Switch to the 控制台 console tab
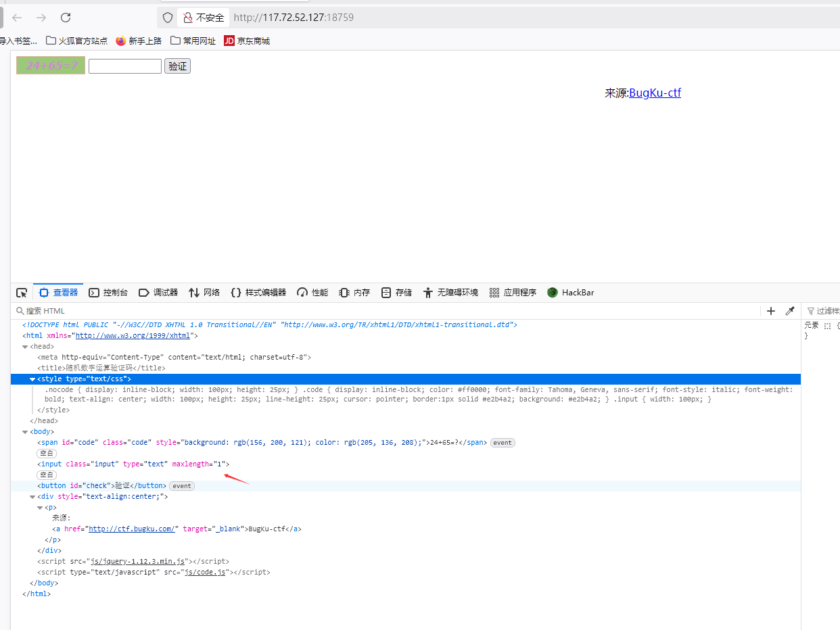The image size is (840, 630). pyautogui.click(x=108, y=293)
